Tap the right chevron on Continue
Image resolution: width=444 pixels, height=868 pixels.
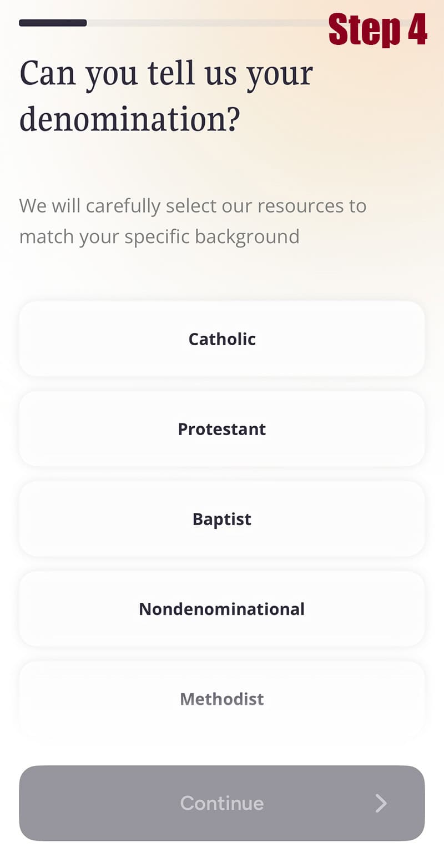click(x=381, y=803)
